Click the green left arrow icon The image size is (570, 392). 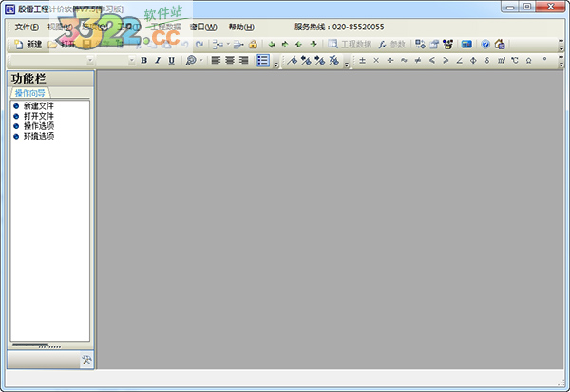(x=271, y=45)
